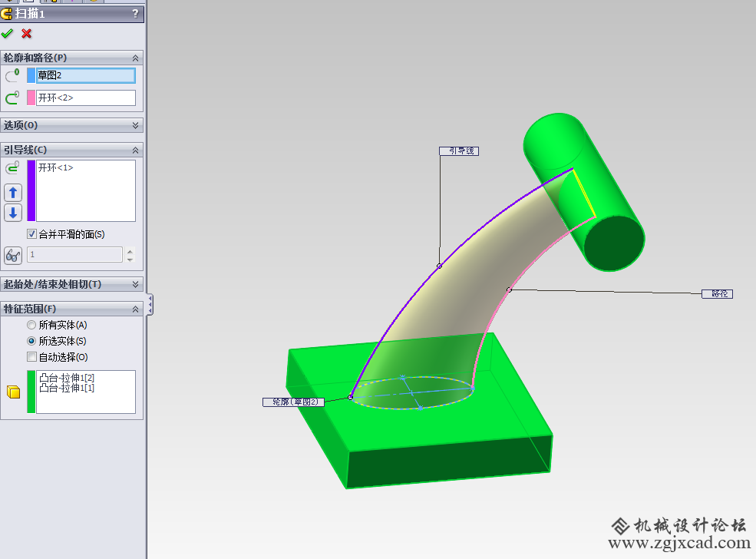Open help for 扫描1 feature
Screen dimensions: 756x559
click(x=136, y=14)
